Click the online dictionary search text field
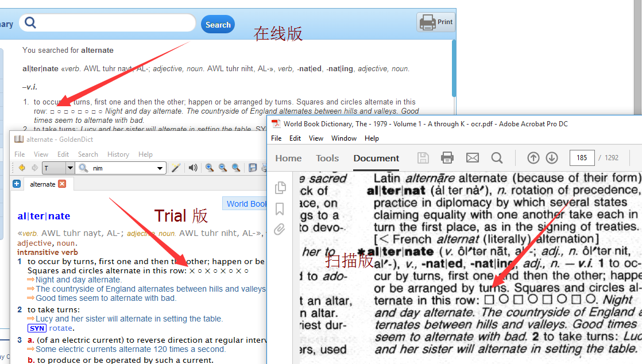This screenshot has width=642, height=364. point(108,23)
